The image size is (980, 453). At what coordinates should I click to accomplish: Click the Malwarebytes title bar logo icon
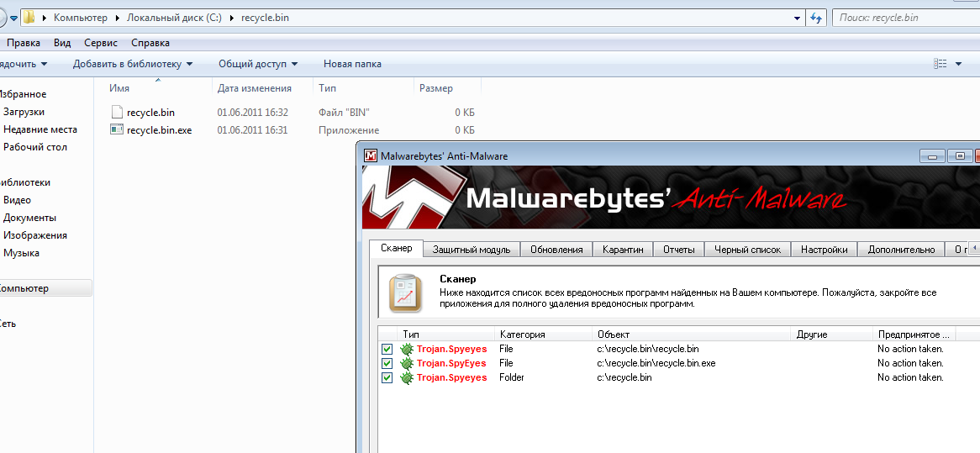click(x=371, y=155)
